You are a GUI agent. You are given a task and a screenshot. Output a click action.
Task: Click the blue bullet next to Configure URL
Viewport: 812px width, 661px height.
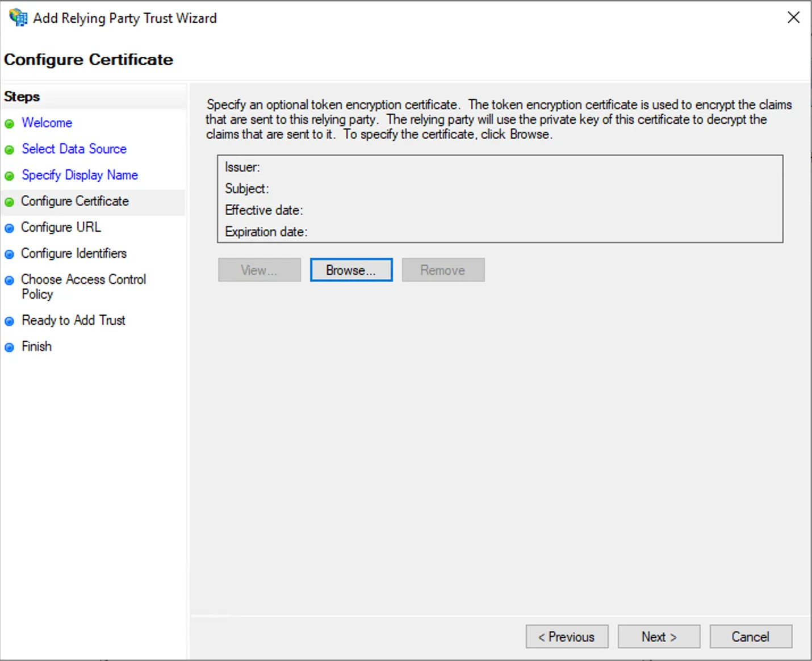(x=10, y=228)
